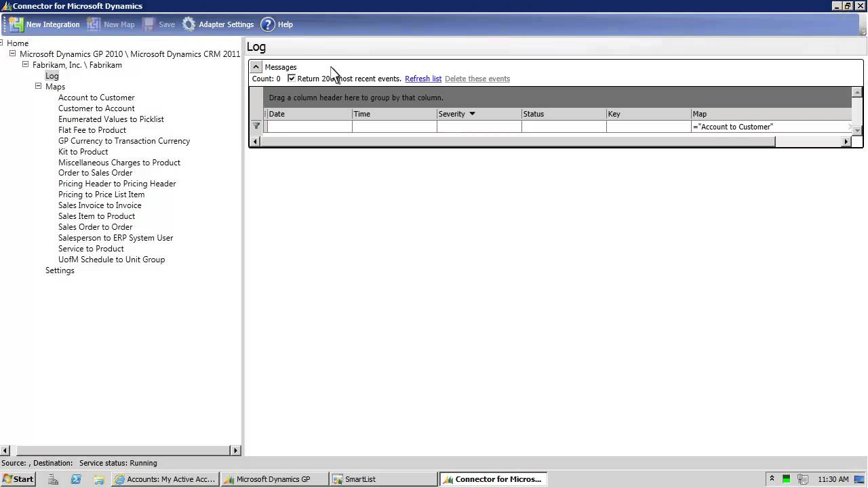Collapse the Fabrikam, Inc. \ Fabrikam node

point(25,64)
